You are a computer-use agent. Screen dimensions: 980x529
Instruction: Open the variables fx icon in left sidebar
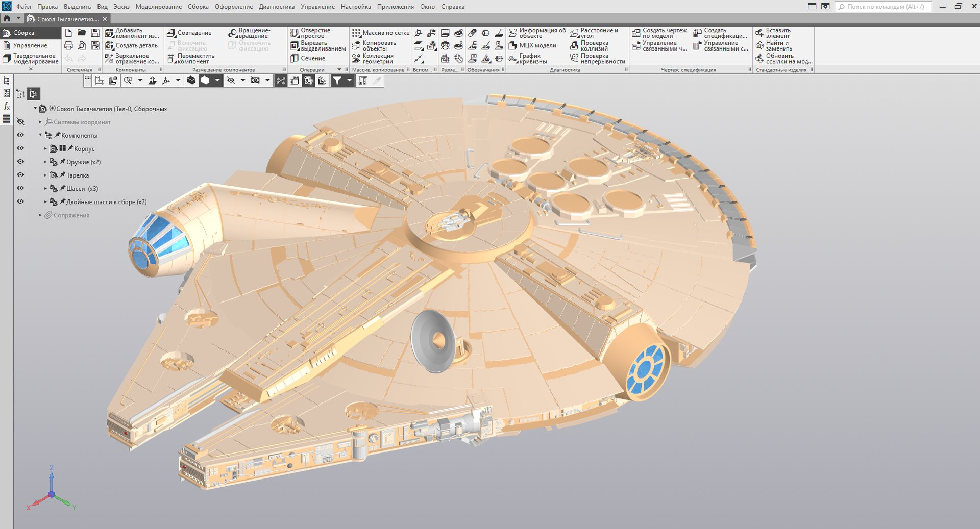6,106
